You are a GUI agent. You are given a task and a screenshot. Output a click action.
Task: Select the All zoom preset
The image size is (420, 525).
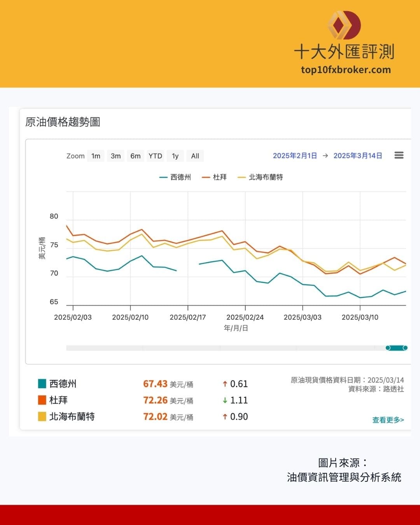click(x=195, y=156)
